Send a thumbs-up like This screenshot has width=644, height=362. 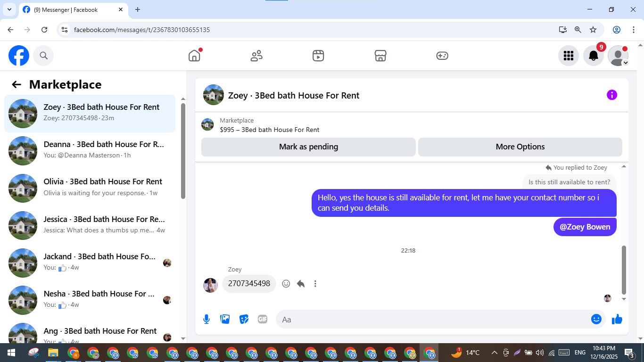pos(617,319)
